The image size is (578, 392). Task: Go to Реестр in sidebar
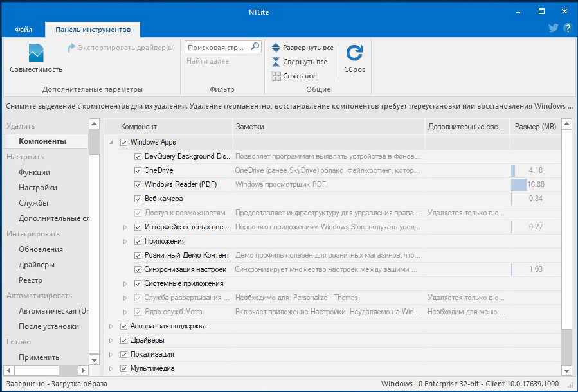(x=30, y=280)
